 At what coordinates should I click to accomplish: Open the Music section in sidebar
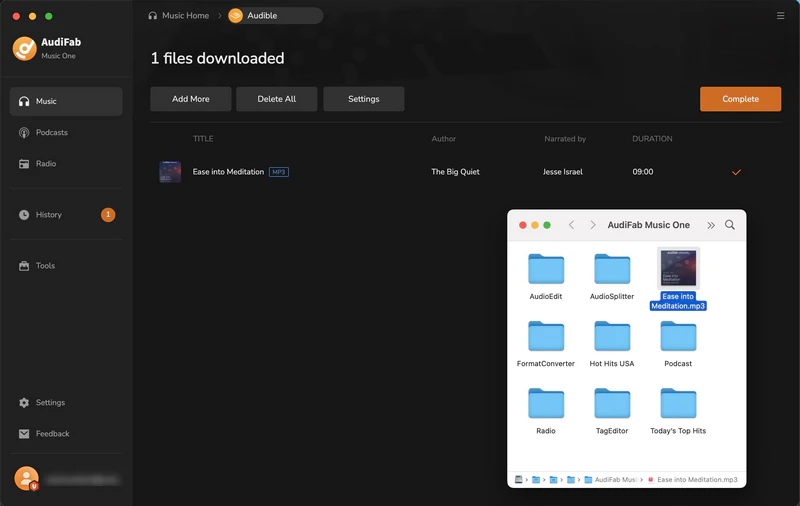pyautogui.click(x=66, y=101)
